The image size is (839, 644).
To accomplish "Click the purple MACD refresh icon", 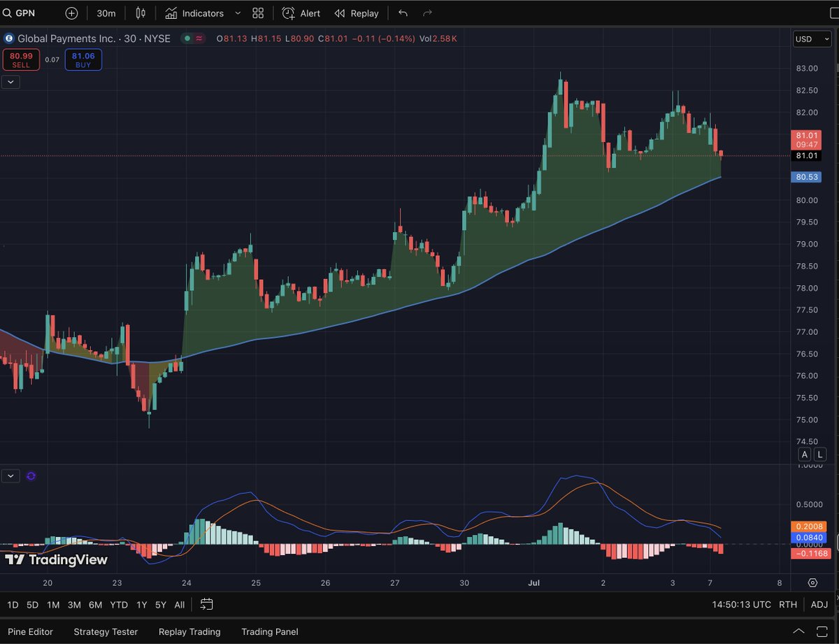I will 31,476.
